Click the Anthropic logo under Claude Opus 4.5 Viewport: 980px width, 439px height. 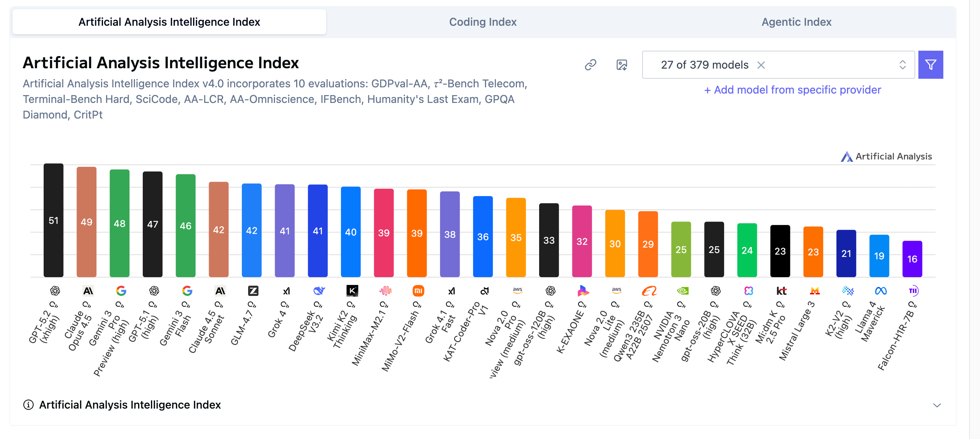(x=88, y=291)
